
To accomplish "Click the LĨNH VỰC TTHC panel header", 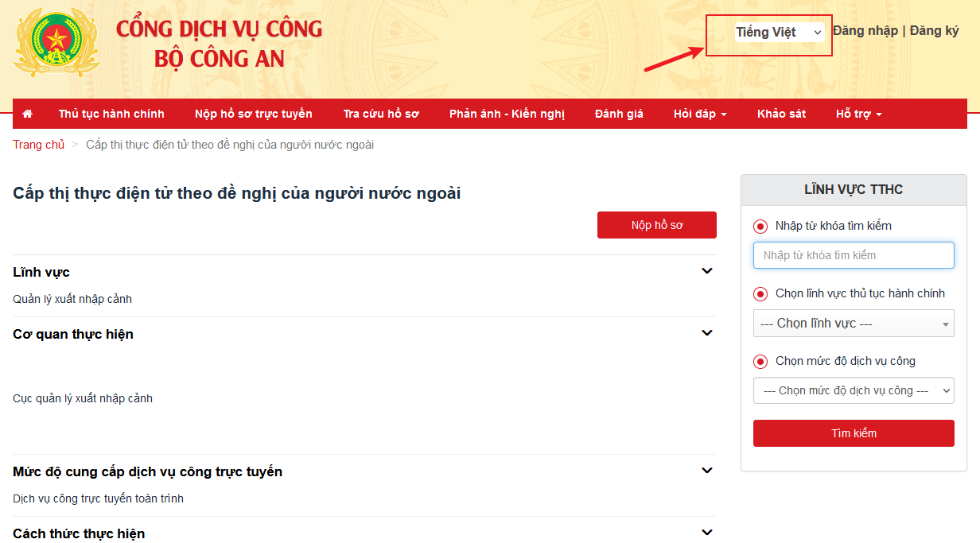I will click(x=854, y=190).
